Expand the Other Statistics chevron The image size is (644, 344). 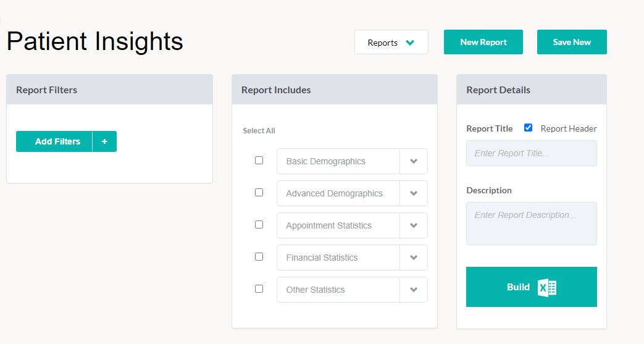click(x=414, y=289)
